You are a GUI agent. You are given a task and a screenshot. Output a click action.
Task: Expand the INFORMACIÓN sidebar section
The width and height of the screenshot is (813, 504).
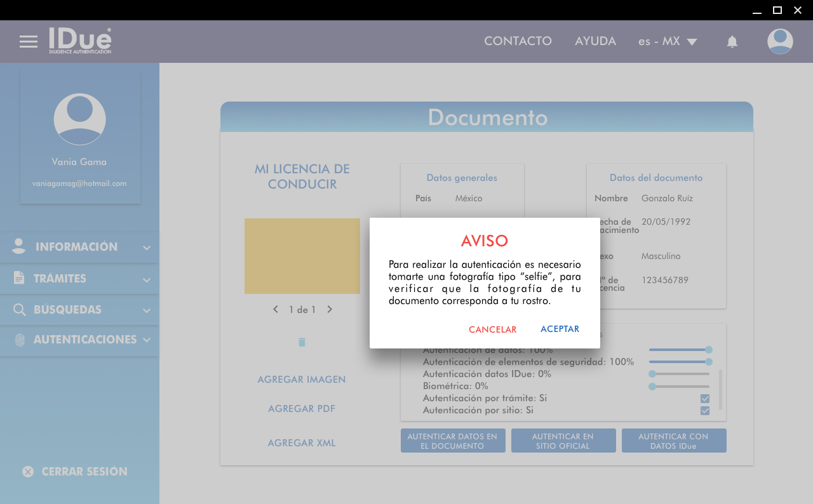click(79, 247)
